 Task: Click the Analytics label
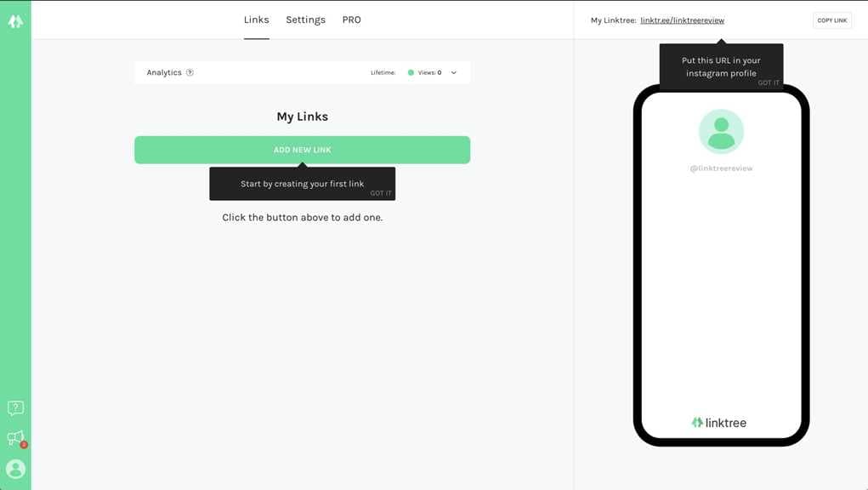[x=164, y=72]
